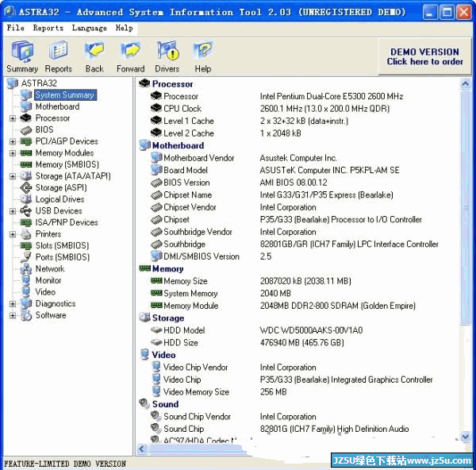
Task: Click the value WDC WD5000AAKS-00V1A0
Action: coord(311,330)
